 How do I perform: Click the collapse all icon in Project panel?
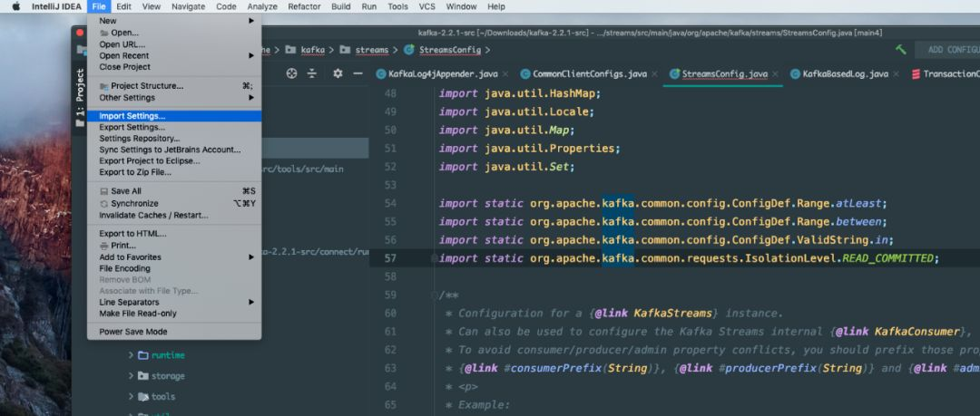(x=312, y=73)
